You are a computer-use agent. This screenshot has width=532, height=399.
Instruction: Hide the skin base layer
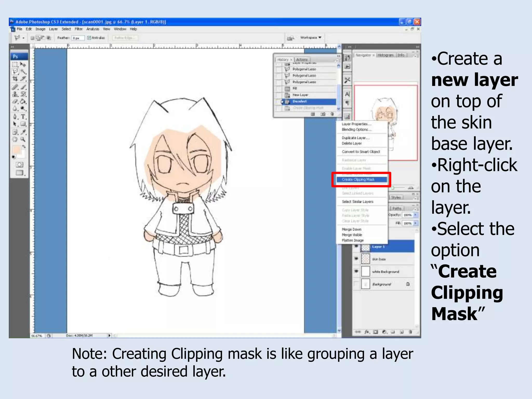point(356,259)
